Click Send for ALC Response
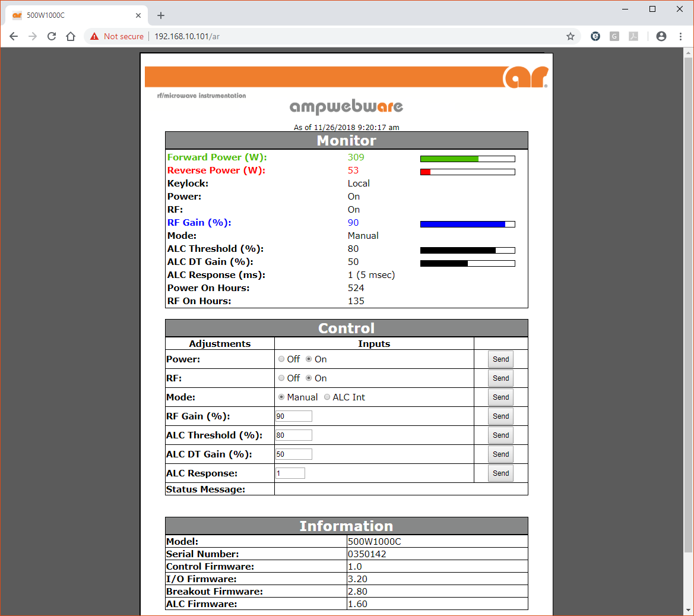The height and width of the screenshot is (616, 694). [x=500, y=473]
